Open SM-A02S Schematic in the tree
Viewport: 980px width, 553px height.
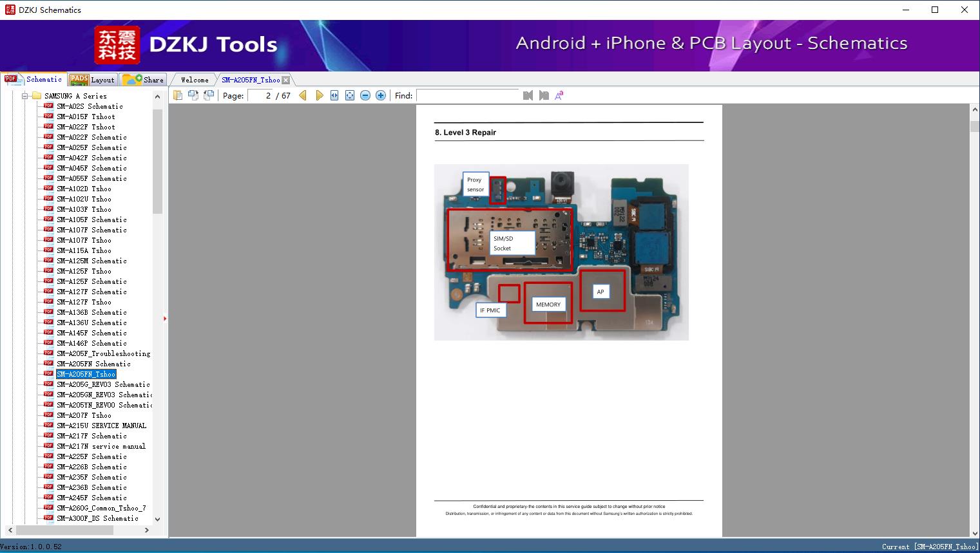[x=90, y=106]
